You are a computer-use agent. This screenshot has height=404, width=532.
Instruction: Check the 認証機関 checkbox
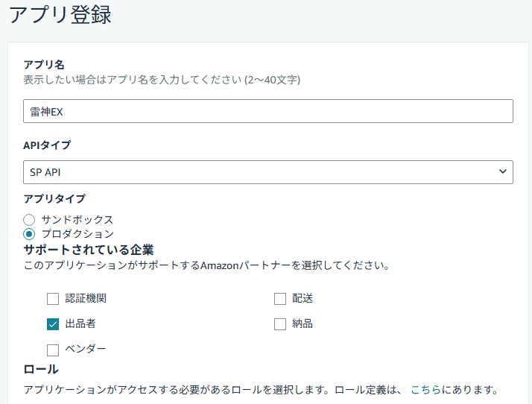[53, 299]
